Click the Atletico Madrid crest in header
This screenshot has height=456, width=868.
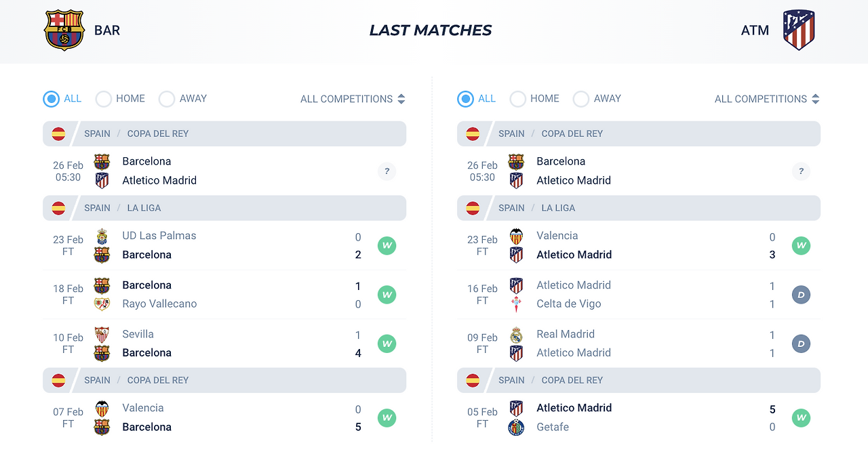point(799,30)
